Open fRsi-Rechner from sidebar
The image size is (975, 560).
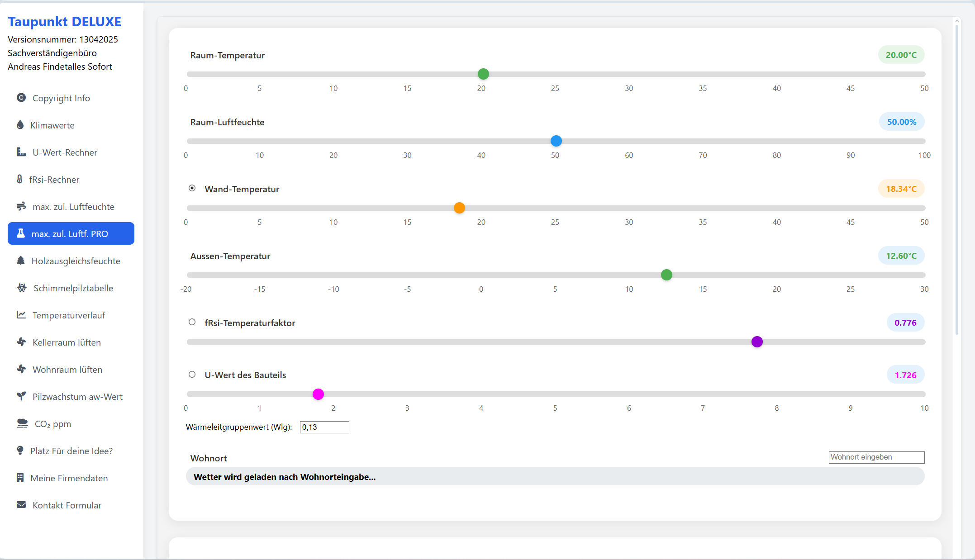click(71, 180)
